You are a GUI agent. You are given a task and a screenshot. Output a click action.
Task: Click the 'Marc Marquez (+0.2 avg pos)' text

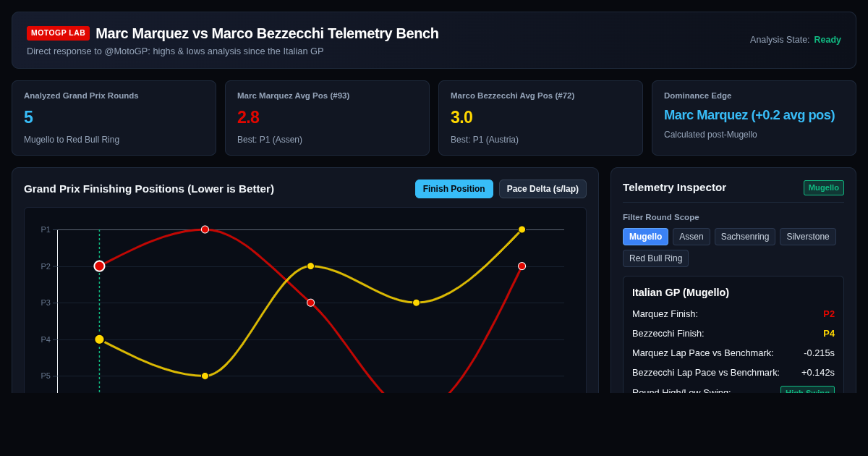tap(749, 115)
